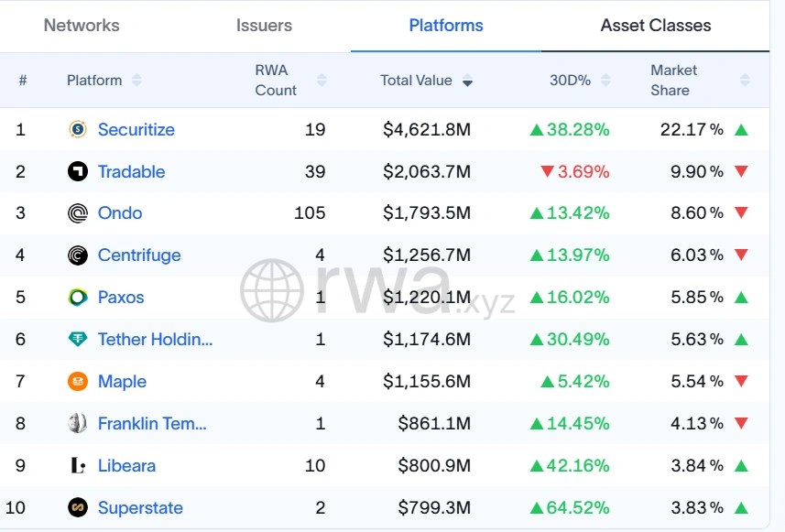The width and height of the screenshot is (785, 532).
Task: Click the Total Value sort arrow
Action: (467, 81)
